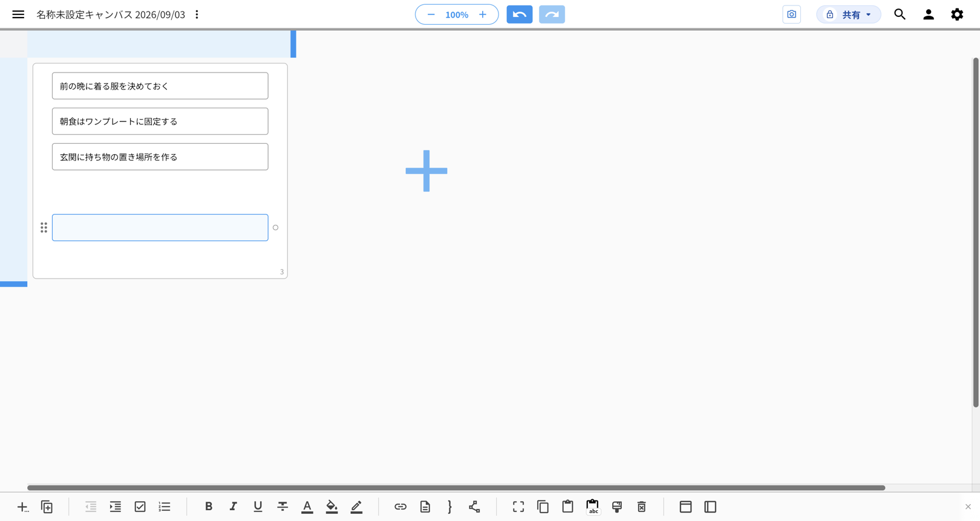980x521 pixels.
Task: Click the curly brace icon
Action: coord(449,507)
